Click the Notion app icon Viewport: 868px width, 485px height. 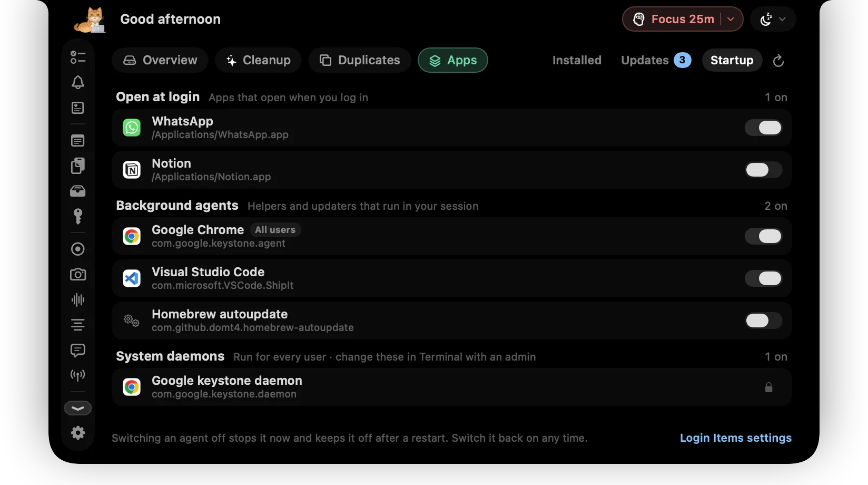pyautogui.click(x=132, y=170)
